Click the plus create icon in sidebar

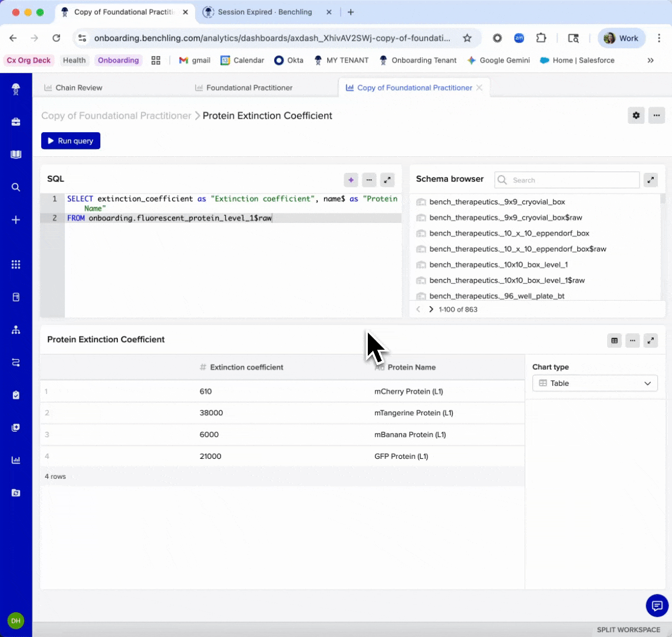coord(16,220)
